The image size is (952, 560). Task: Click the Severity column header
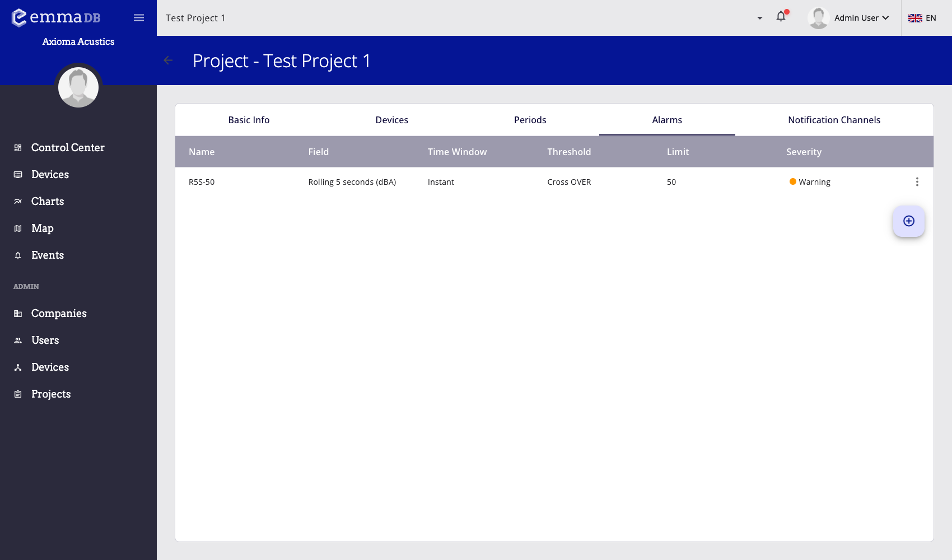[804, 152]
